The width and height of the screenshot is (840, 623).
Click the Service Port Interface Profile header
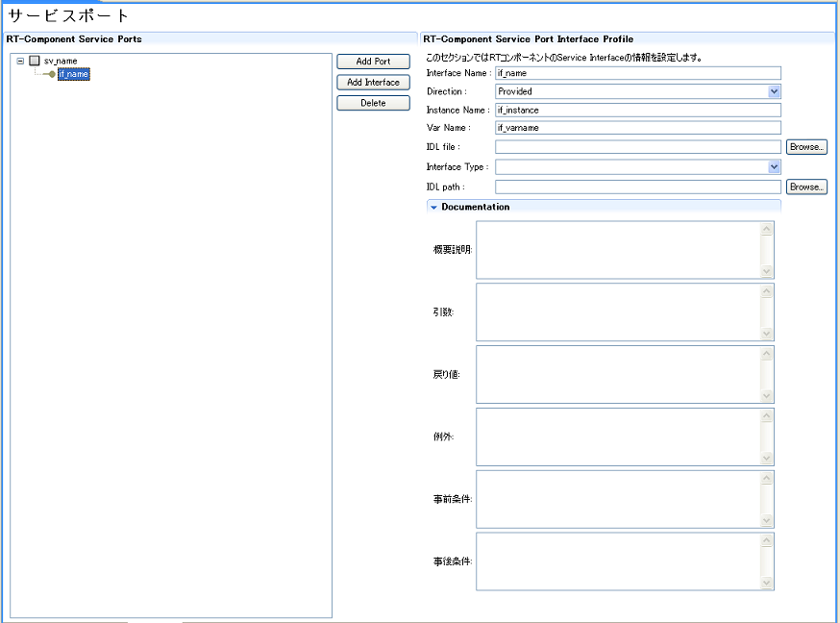529,39
